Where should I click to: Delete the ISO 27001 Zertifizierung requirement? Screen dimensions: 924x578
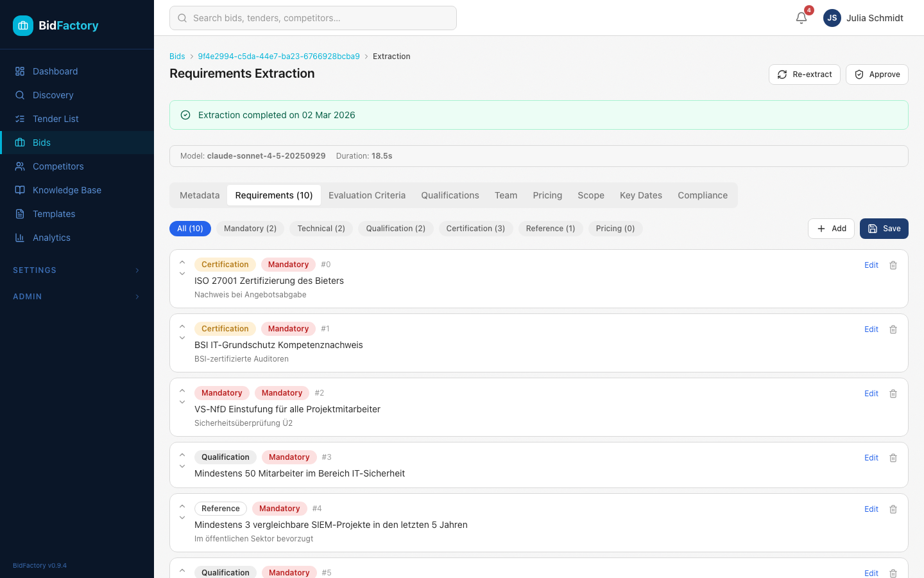click(893, 265)
